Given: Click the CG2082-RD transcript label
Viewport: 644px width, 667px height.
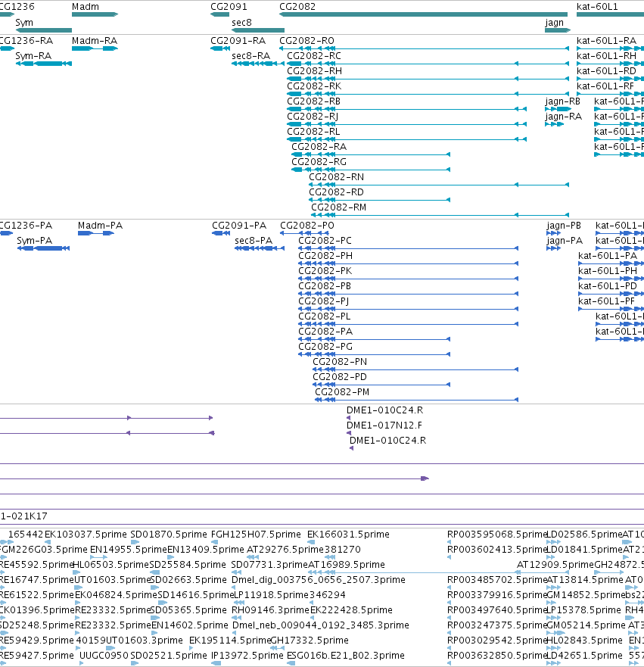Looking at the screenshot, I should click(337, 192).
